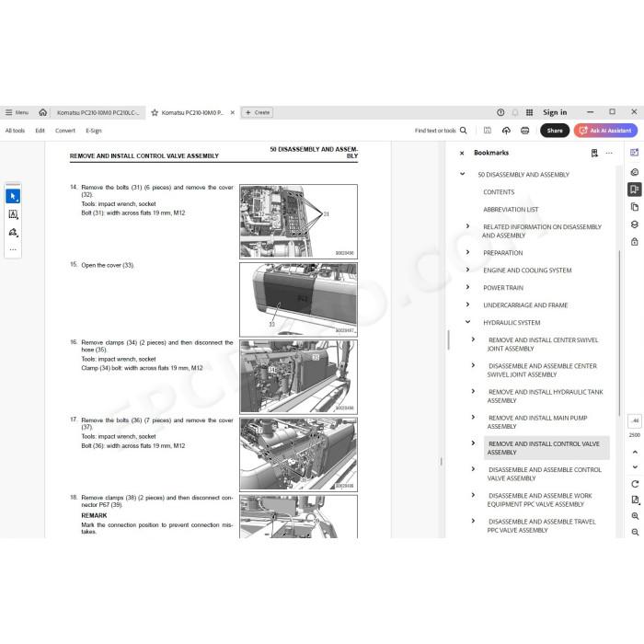
Task: Click the document properties page icon
Action: (635, 500)
